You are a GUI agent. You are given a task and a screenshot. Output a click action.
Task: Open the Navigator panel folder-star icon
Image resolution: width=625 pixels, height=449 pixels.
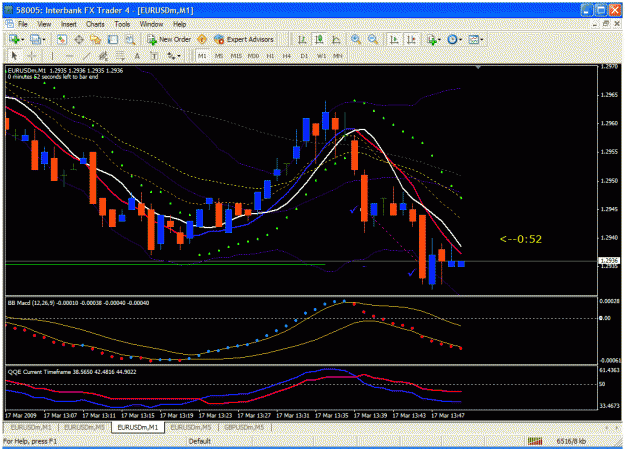96,39
